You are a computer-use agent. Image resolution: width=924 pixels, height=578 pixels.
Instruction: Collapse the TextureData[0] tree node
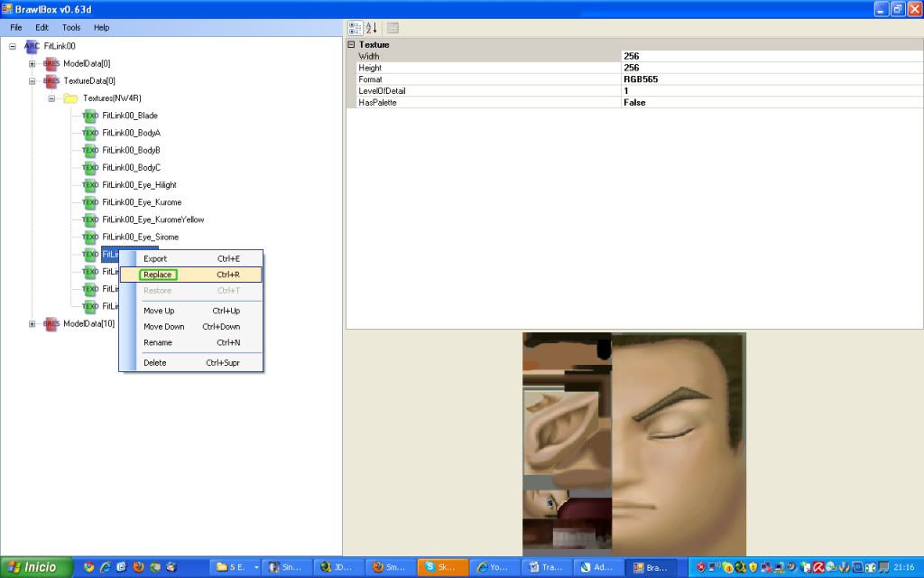(x=32, y=81)
